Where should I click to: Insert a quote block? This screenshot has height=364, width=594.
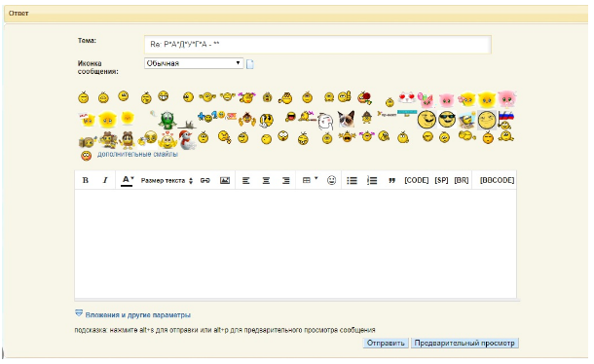(391, 181)
